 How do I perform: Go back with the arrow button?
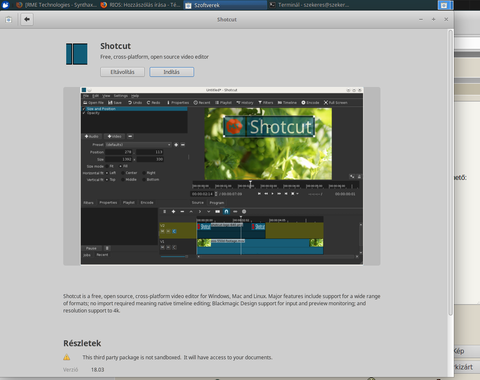[x=27, y=19]
